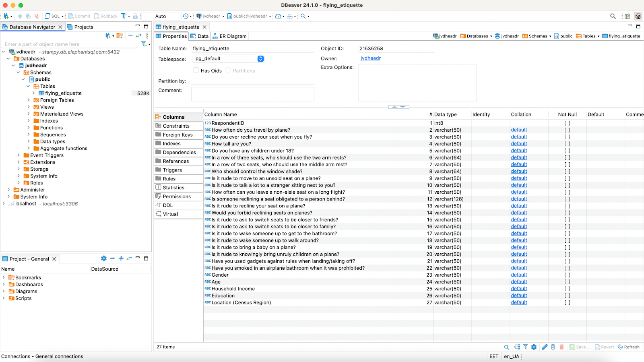The width and height of the screenshot is (644, 362).
Task: Toggle link with editor in Database Navigator
Action: (x=139, y=36)
